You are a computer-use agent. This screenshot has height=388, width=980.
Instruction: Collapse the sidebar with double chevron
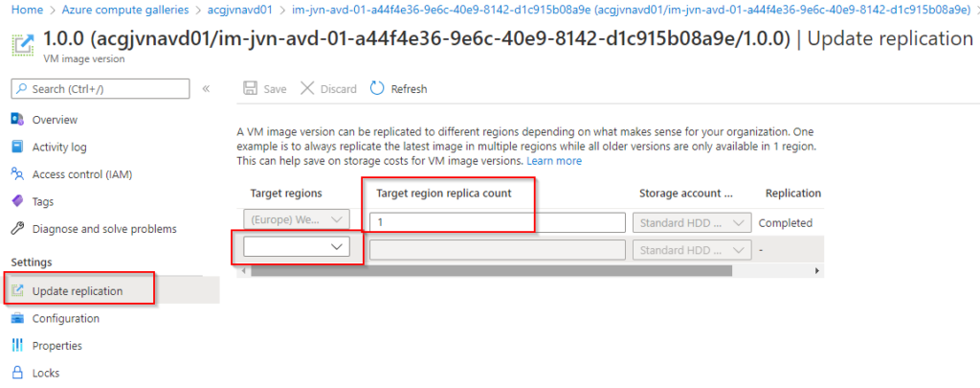[206, 89]
